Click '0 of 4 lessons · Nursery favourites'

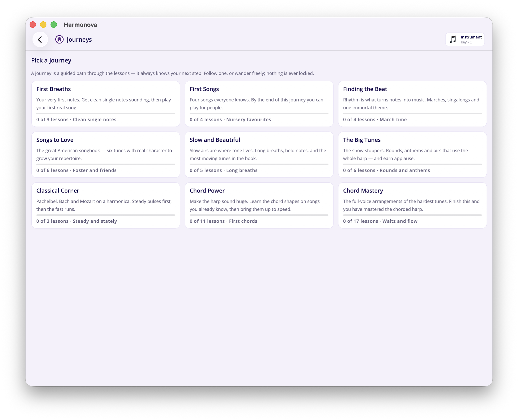(231, 119)
